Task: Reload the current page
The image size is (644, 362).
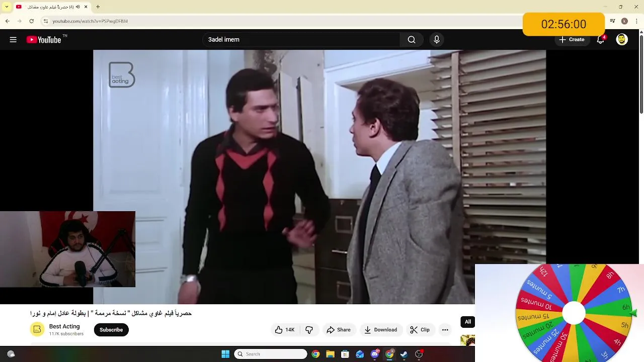Action: (x=31, y=21)
